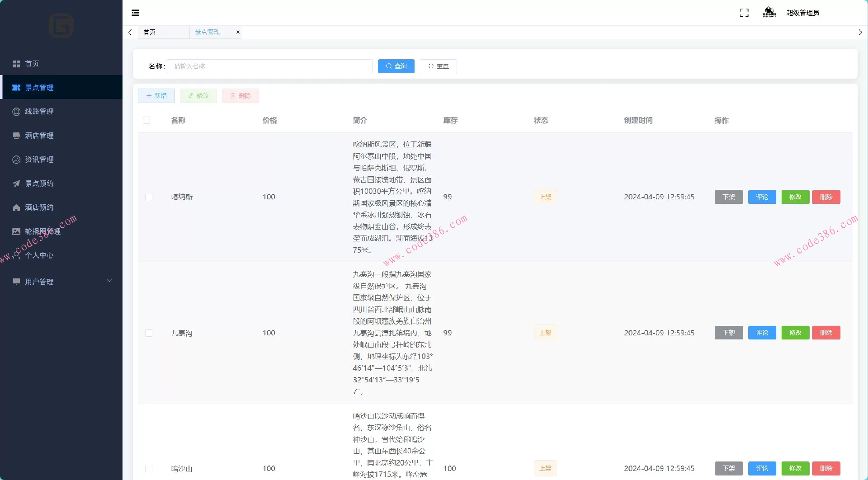This screenshot has height=480, width=868.
Task: Switch to the 首页 tab
Action: pyautogui.click(x=149, y=32)
